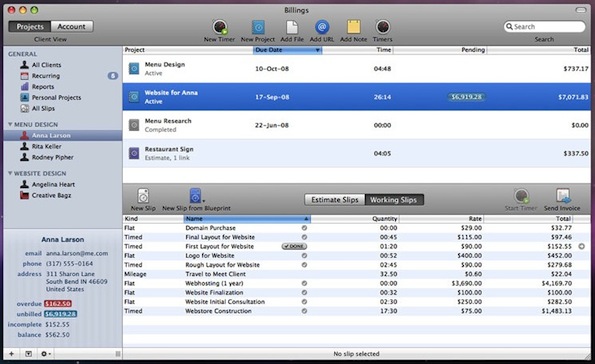Click the toolbar toggle pill at window top-right
The height and width of the screenshot is (364, 595).
coord(581,10)
